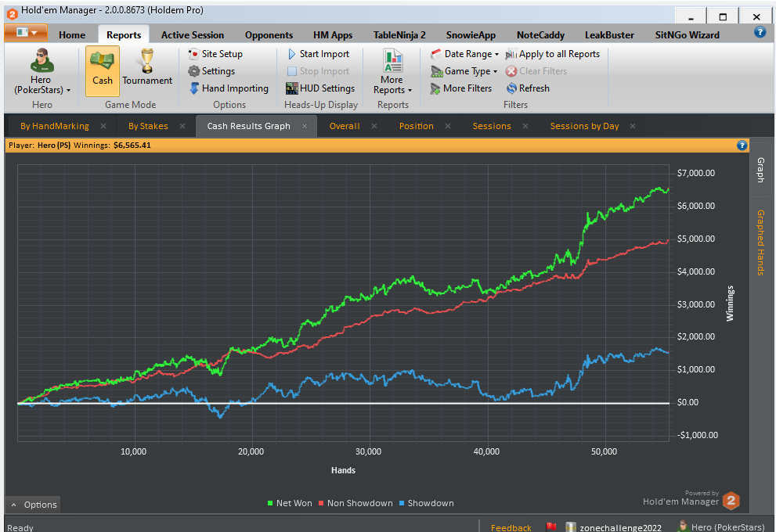
Task: Open the application menu button
Action: click(x=26, y=33)
